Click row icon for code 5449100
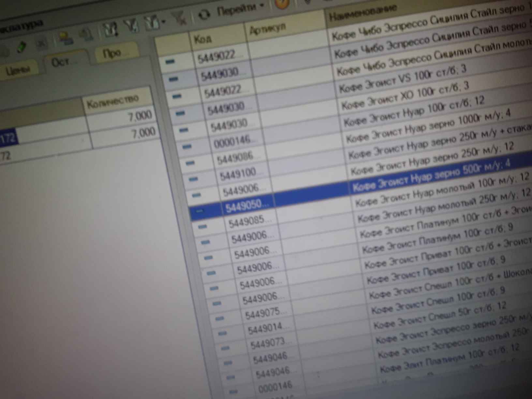Image resolution: width=532 pixels, height=399 pixels. click(193, 179)
